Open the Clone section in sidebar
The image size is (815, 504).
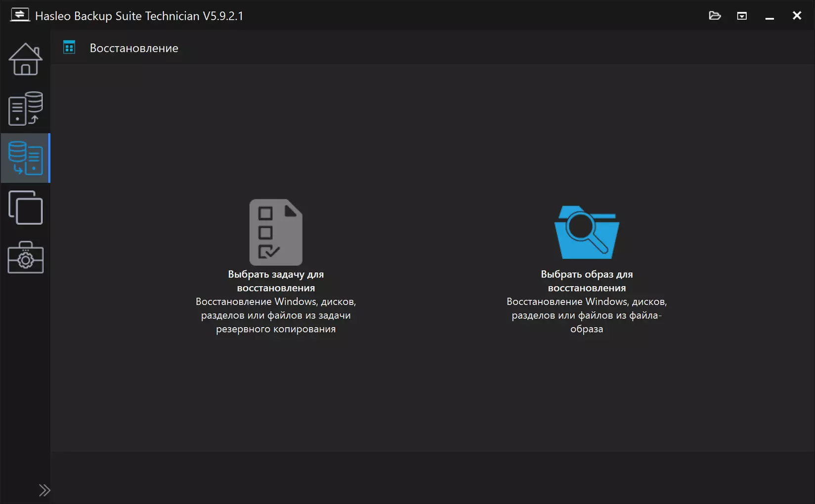click(x=25, y=208)
